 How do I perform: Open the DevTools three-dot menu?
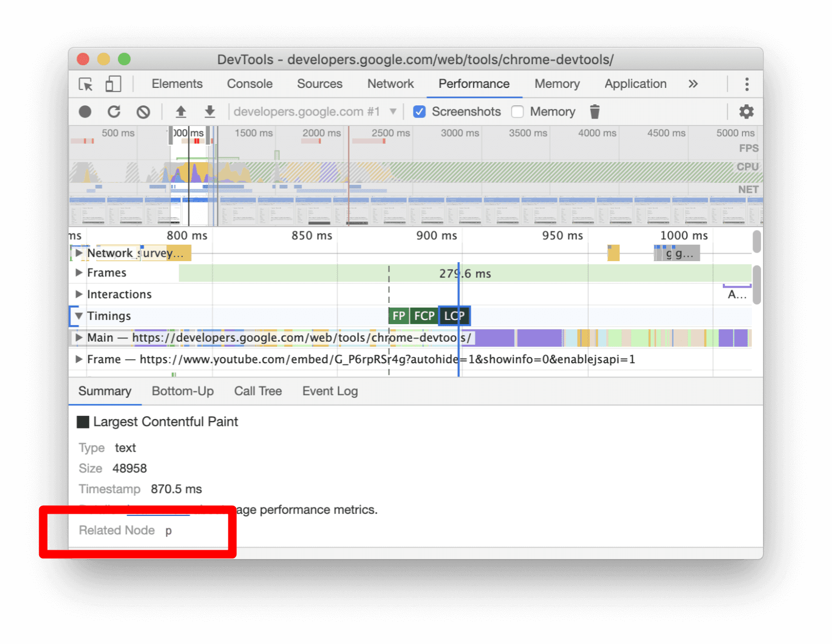point(747,84)
